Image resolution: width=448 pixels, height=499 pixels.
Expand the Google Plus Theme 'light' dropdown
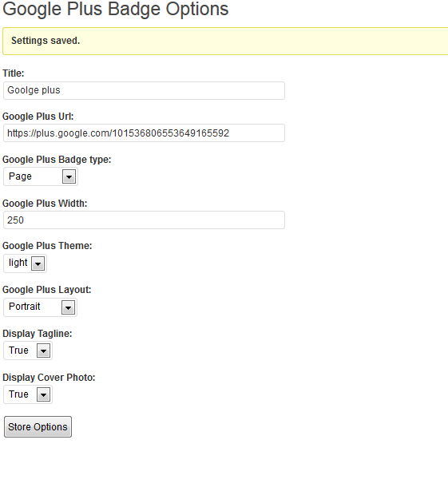[25, 263]
